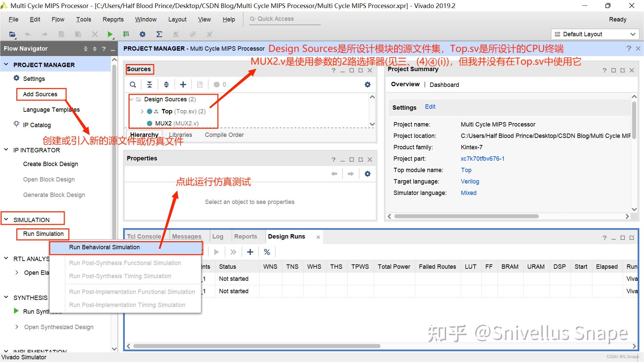644x362 pixels.
Task: Collapse the Design Sources tree node
Action: pos(131,99)
